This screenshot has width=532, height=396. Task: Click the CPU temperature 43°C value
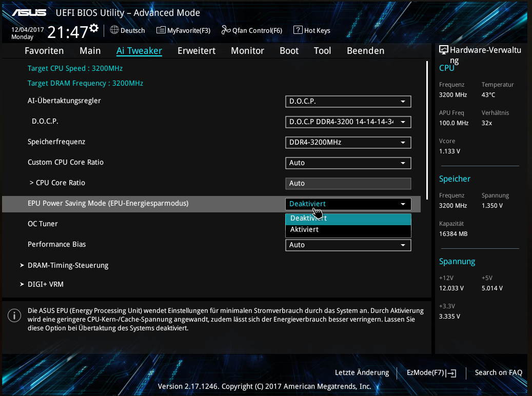pos(488,95)
